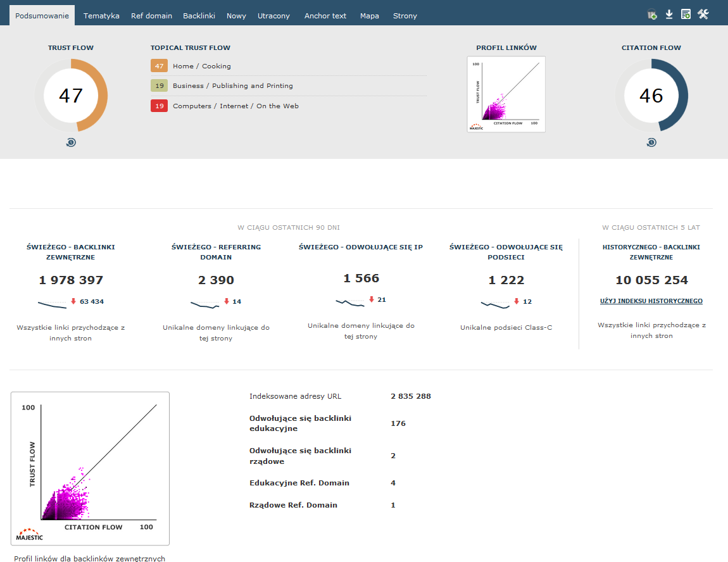728x562 pixels.
Task: Switch to Anchor text tab
Action: [x=325, y=16]
